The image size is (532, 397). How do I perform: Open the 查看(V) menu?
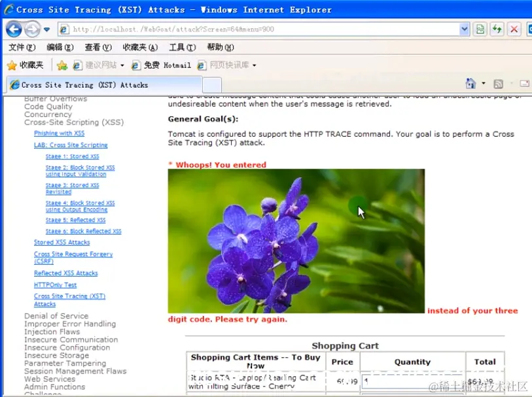pos(98,47)
